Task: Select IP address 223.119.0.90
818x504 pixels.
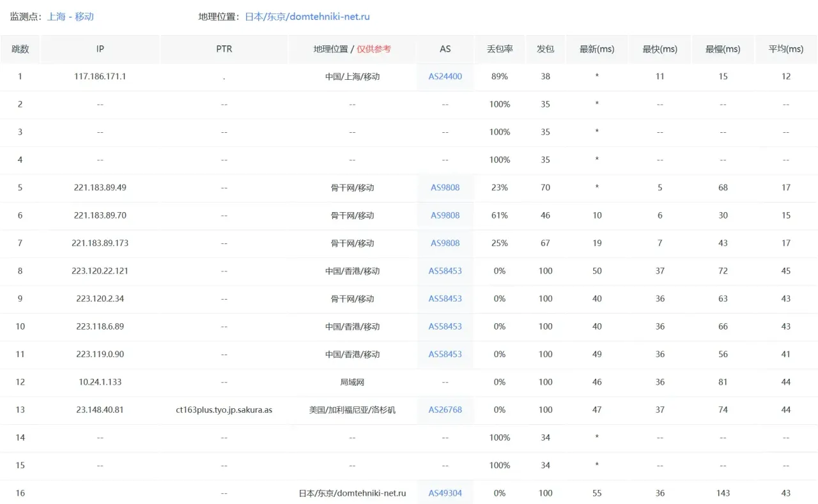Action: coord(100,355)
